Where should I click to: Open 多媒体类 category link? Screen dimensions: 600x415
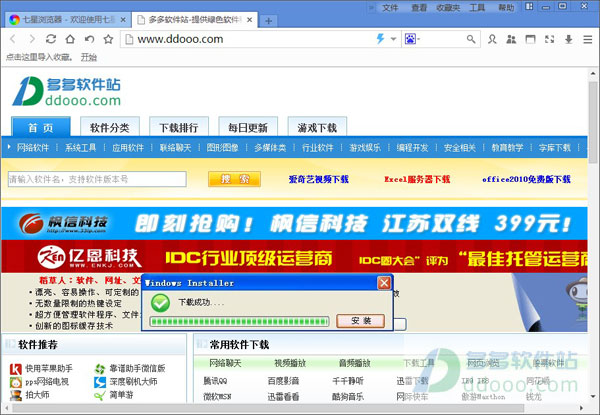click(x=270, y=148)
